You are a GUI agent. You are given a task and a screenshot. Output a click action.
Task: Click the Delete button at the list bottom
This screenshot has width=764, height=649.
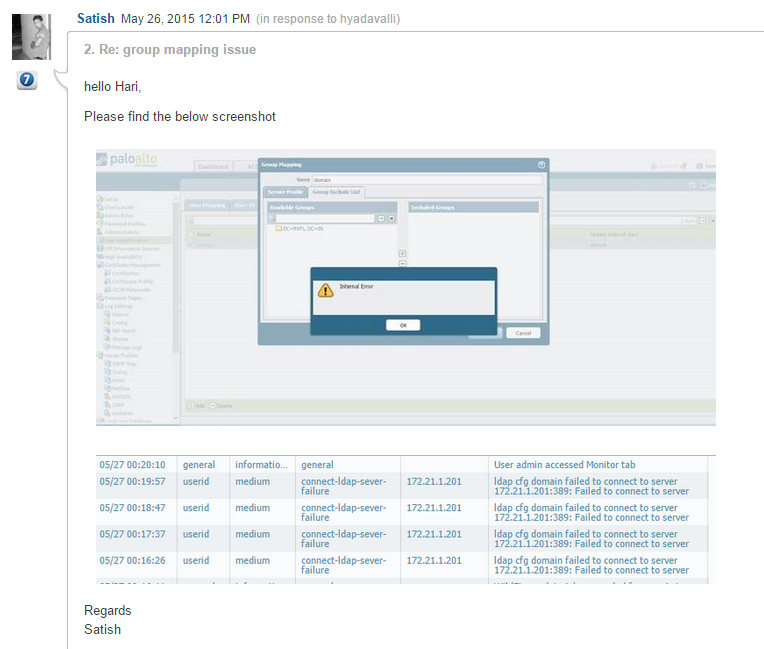coord(221,405)
